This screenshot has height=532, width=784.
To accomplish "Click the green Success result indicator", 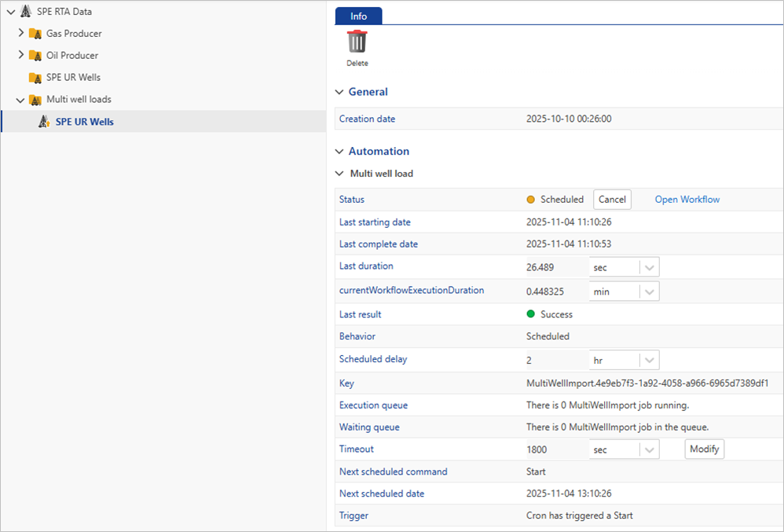I will tap(530, 314).
